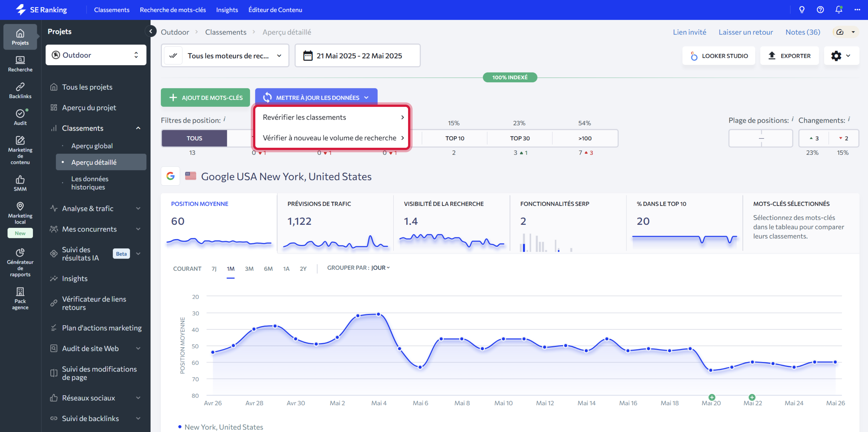
Task: Open LOOKER STUDIO
Action: coord(719,56)
